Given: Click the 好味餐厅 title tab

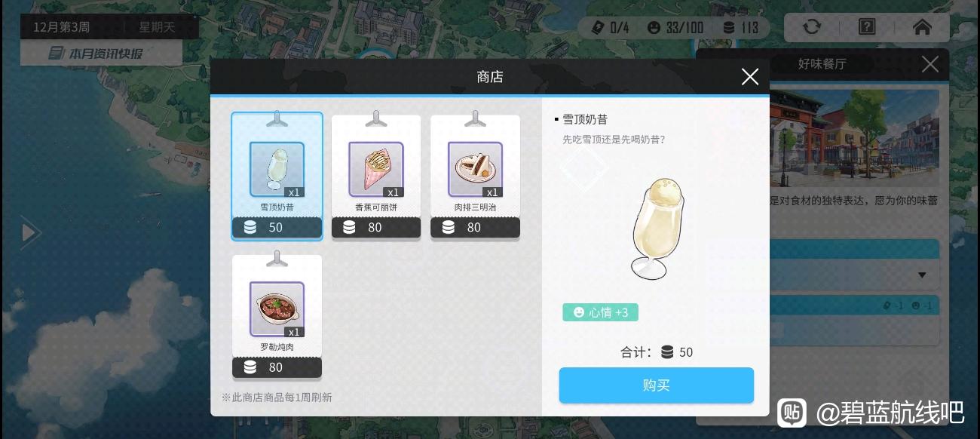Looking at the screenshot, I should click(x=822, y=64).
